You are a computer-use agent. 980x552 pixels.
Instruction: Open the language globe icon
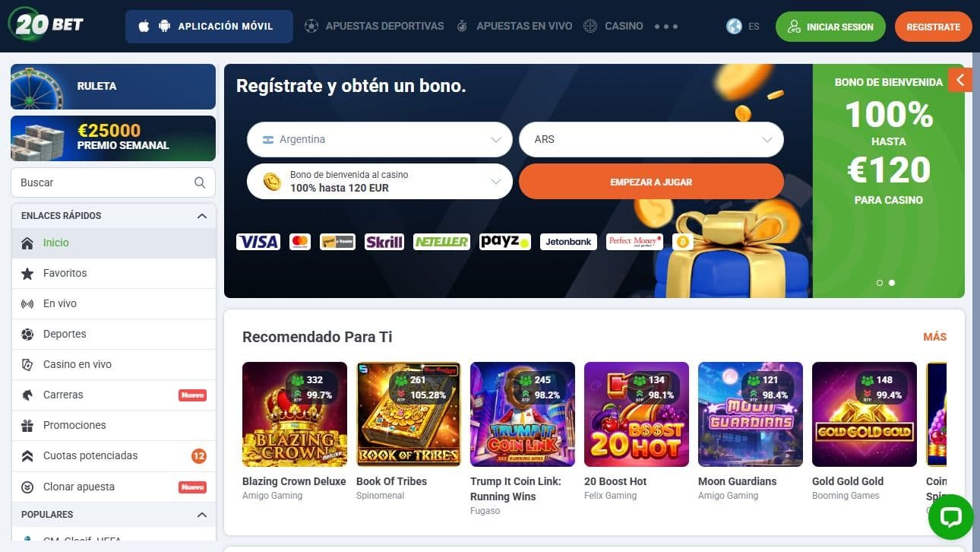(x=734, y=26)
